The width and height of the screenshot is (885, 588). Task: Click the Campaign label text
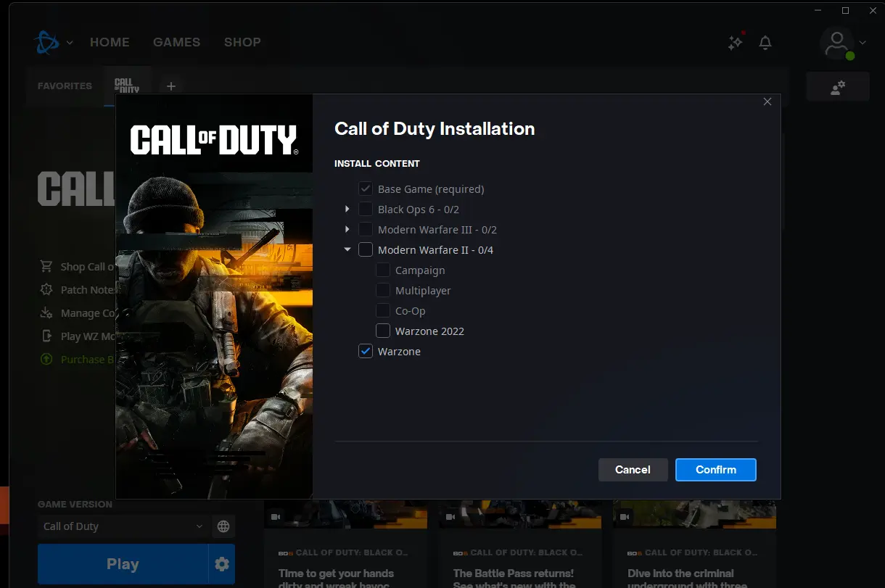point(420,270)
